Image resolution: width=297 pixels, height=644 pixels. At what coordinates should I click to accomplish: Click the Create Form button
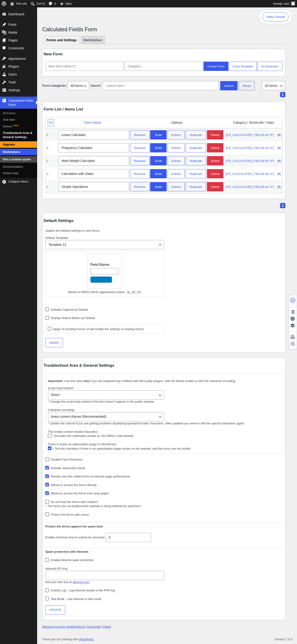coord(216,66)
